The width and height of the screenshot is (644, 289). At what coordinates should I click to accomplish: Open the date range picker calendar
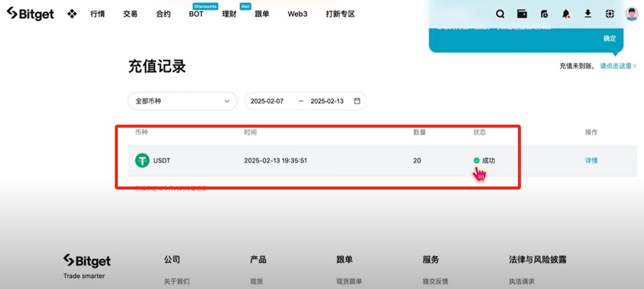[357, 101]
